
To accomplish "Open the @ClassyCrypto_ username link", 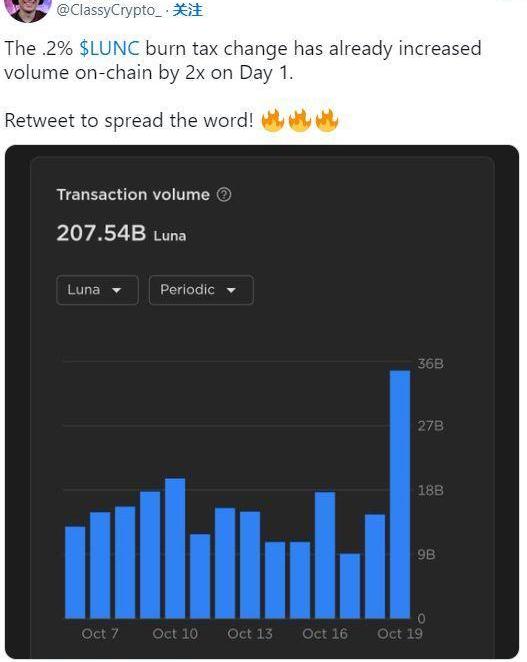I will click(x=109, y=10).
